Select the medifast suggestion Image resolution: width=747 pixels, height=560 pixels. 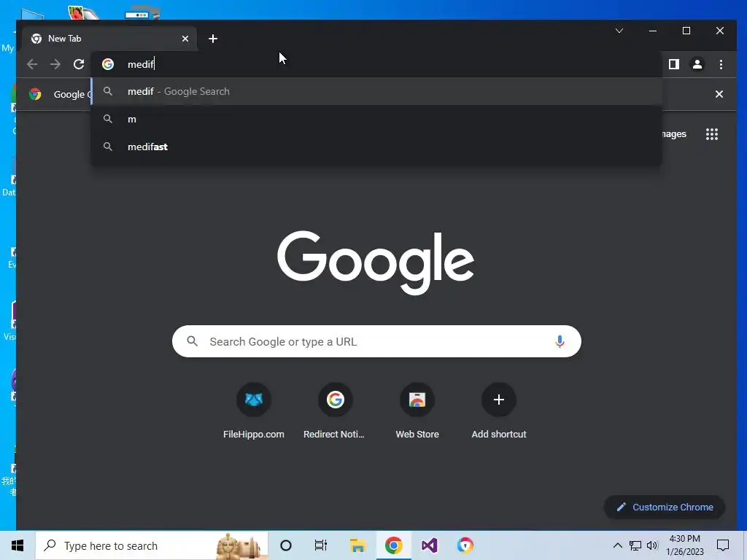click(x=376, y=147)
